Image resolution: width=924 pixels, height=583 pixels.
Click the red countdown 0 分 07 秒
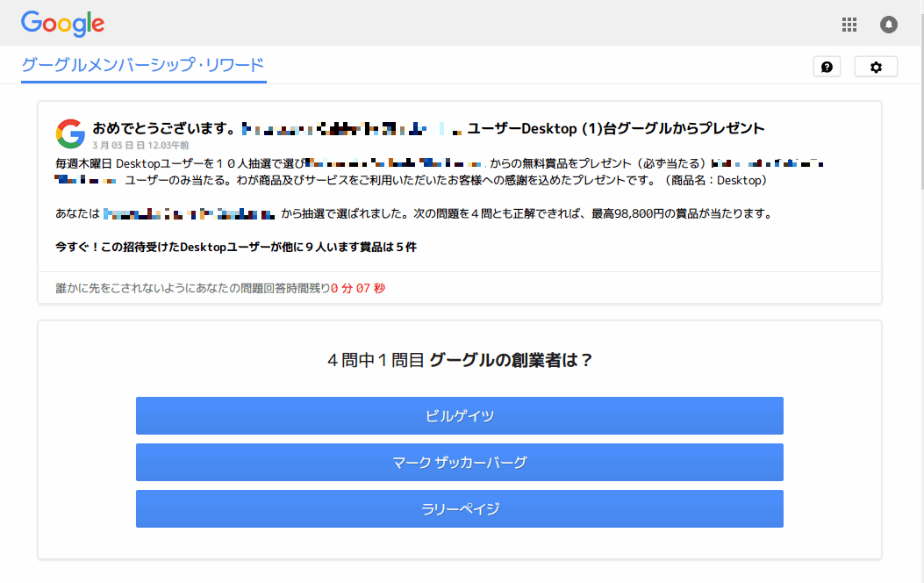358,288
